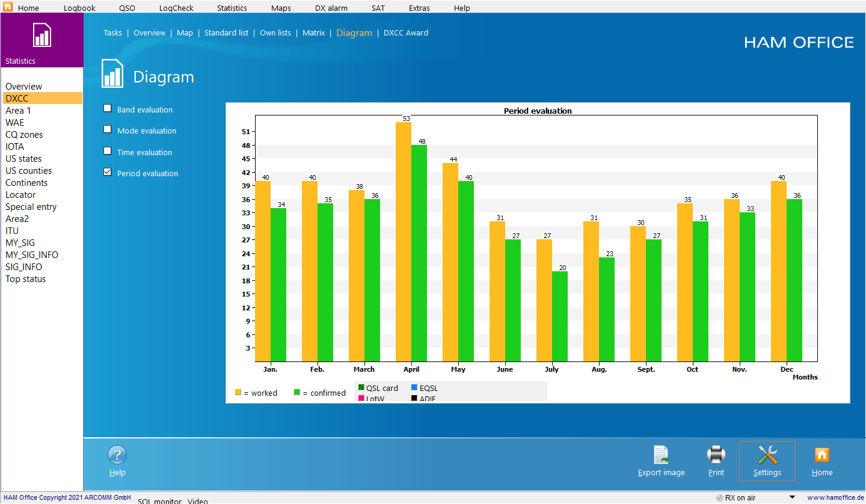Click the Help question mark icon
This screenshot has width=866, height=504.
click(117, 455)
